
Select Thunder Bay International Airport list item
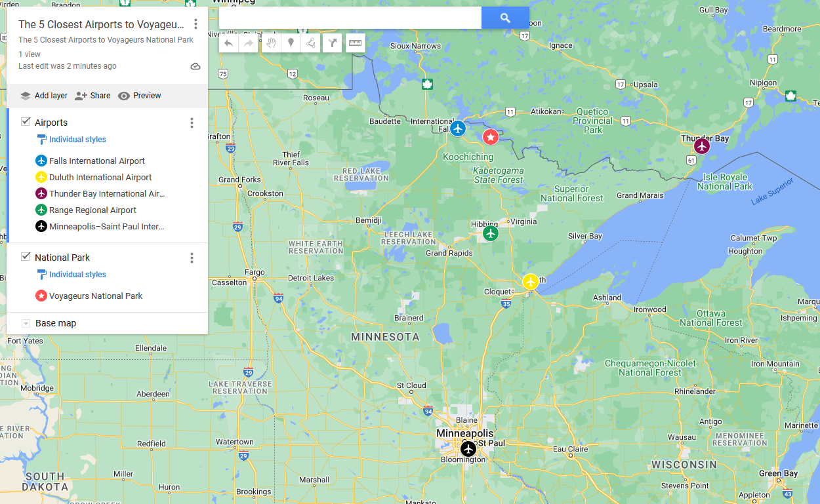pyautogui.click(x=107, y=193)
